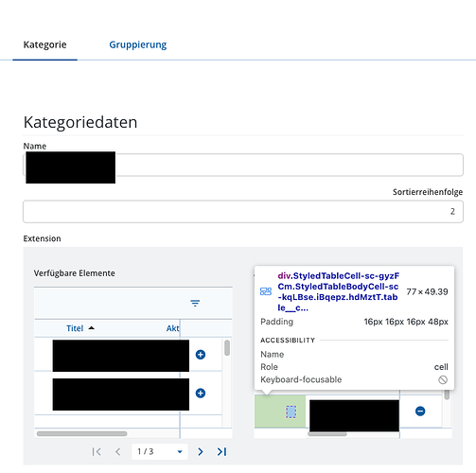Jump to the last page of results
The image size is (476, 473).
click(x=221, y=451)
